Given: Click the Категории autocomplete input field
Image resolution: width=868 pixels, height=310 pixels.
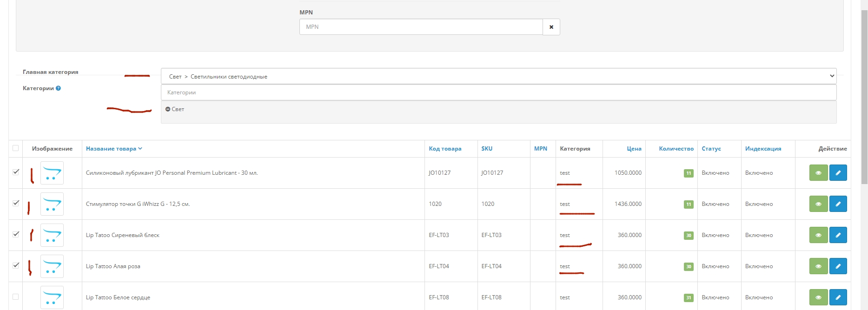Looking at the screenshot, I should point(498,92).
